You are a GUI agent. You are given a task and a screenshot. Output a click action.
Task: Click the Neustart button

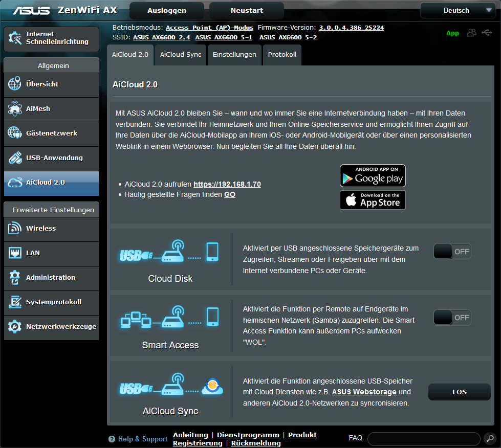pos(247,11)
